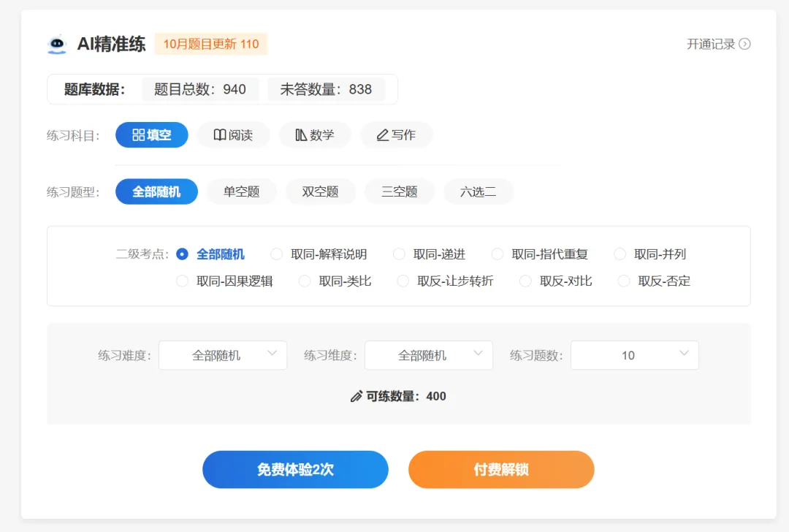Switch to the 单空题 question type
This screenshot has width=789, height=532.
[241, 191]
